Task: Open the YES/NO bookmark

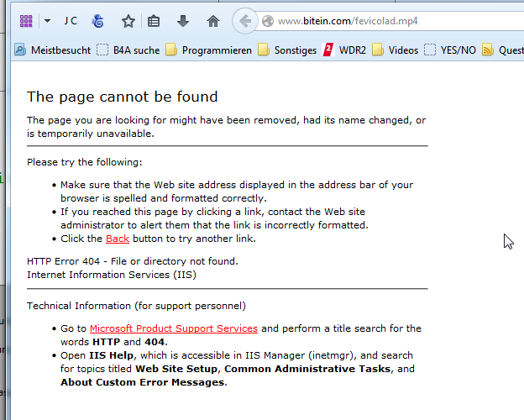Action: pos(450,50)
